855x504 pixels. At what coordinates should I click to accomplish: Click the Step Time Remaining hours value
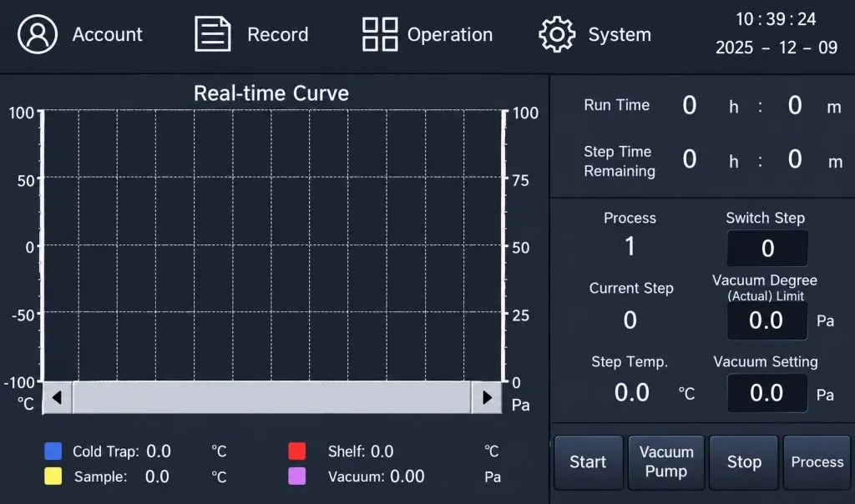[x=689, y=159]
